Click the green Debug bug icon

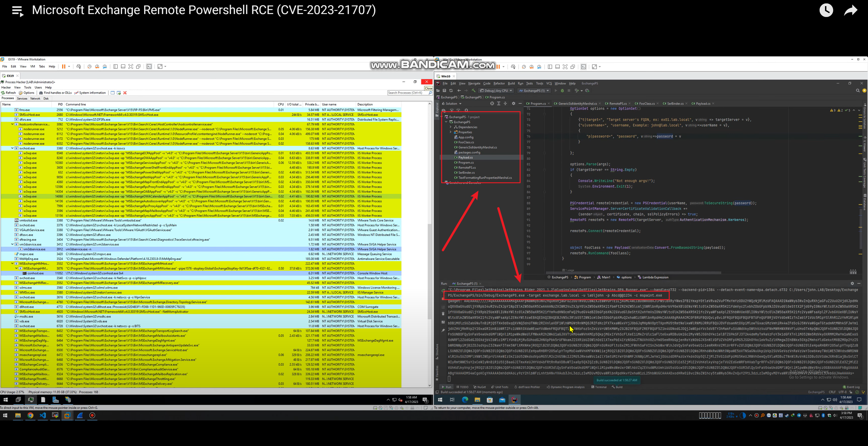click(562, 91)
